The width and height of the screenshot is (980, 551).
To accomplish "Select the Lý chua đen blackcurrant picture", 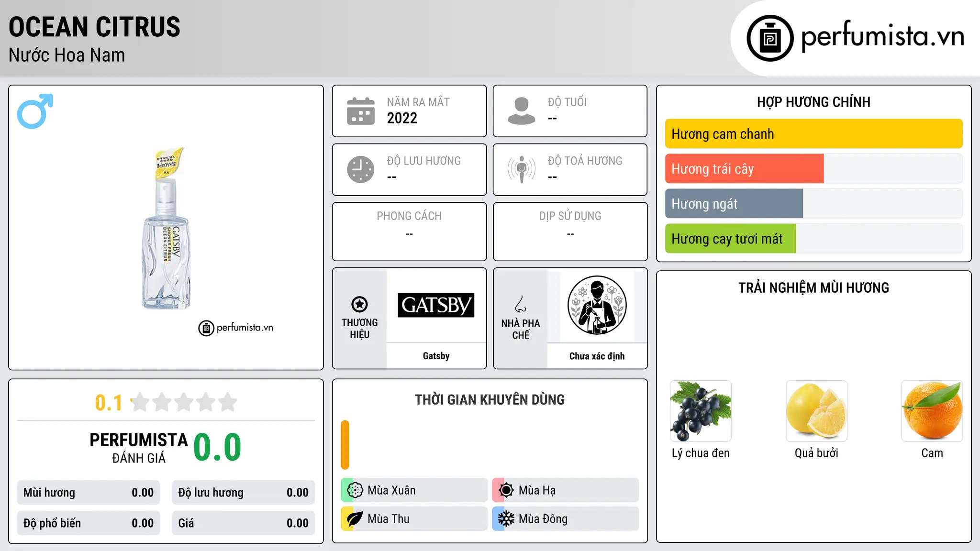I will (x=701, y=411).
